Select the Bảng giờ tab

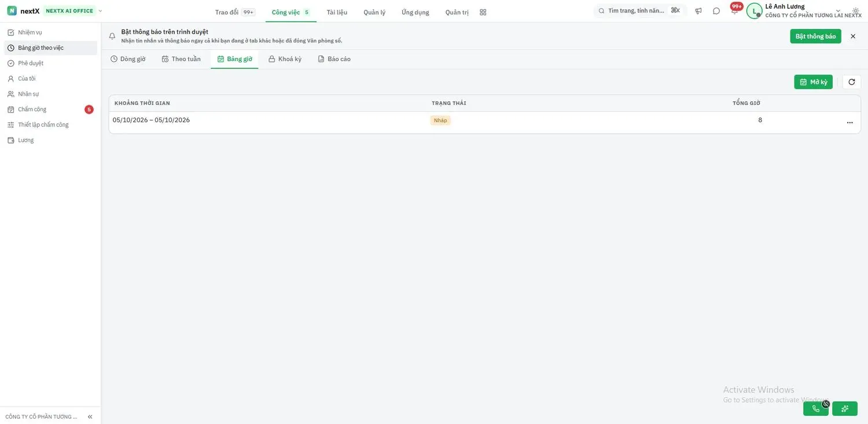(x=234, y=59)
